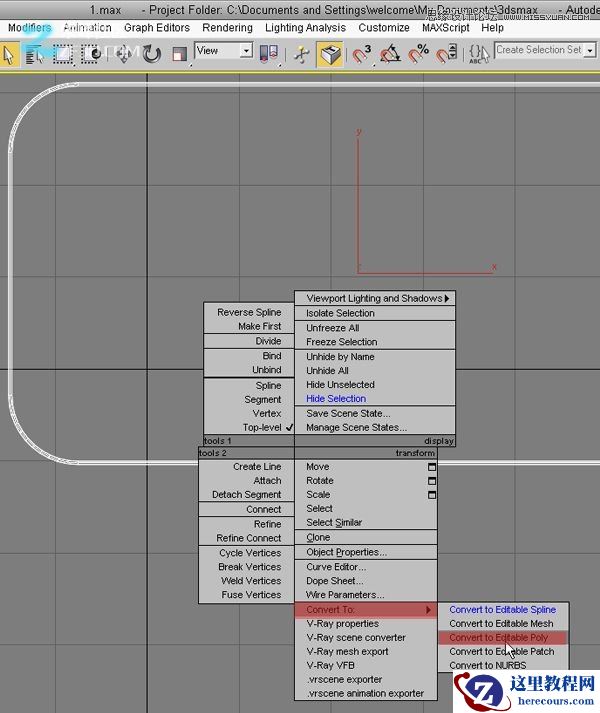Viewport: 600px width, 713px height.
Task: Open the Animation menu
Action: [87, 28]
